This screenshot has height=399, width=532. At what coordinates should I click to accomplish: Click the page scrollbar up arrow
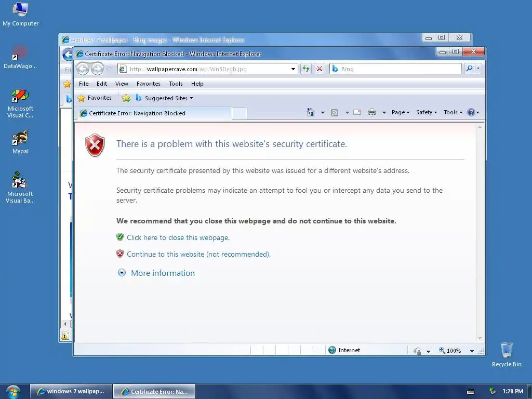tap(480, 127)
